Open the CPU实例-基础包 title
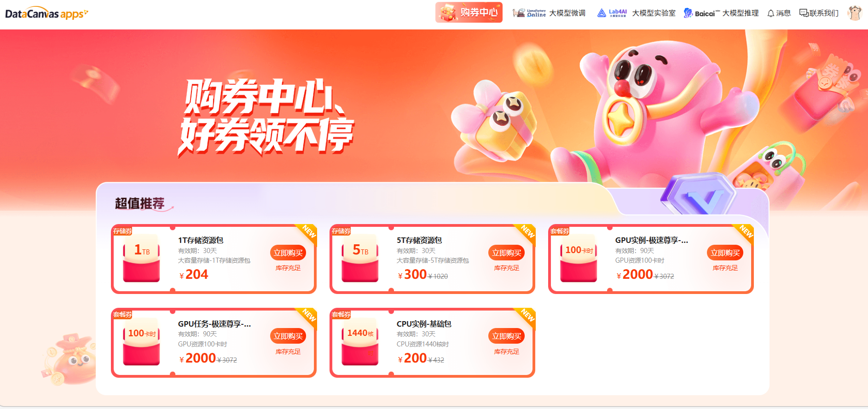 (424, 324)
